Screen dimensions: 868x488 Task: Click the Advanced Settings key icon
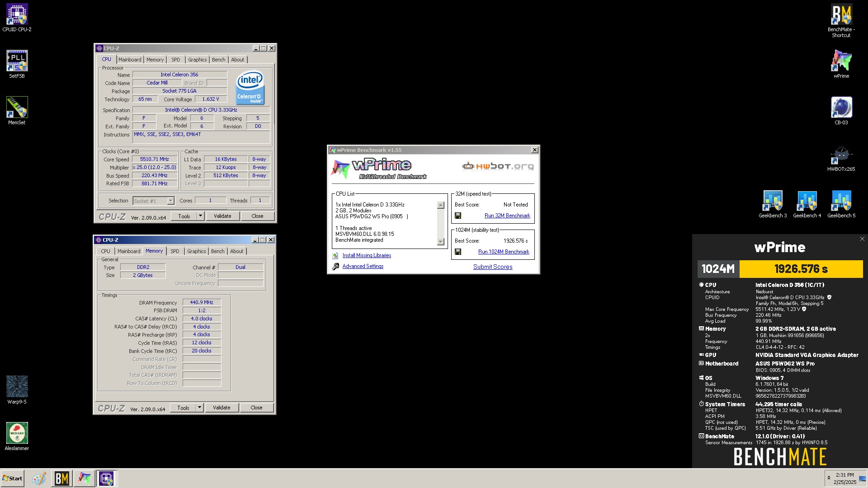pos(335,267)
